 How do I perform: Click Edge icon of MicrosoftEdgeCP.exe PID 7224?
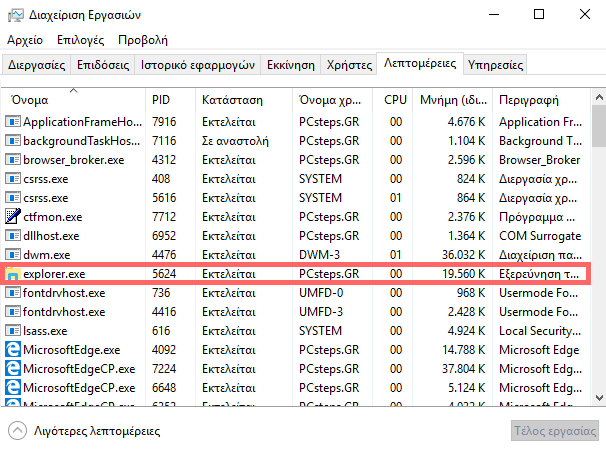(x=13, y=368)
